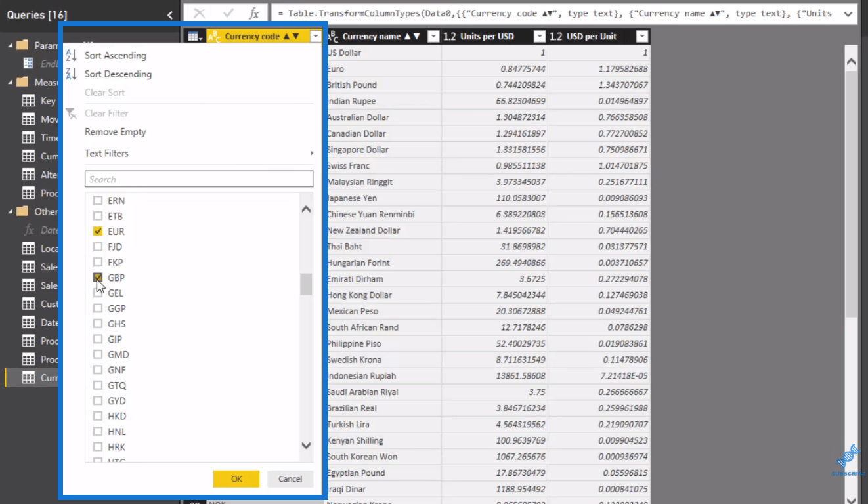Click the checkmark confirm icon in formula bar

(x=228, y=14)
